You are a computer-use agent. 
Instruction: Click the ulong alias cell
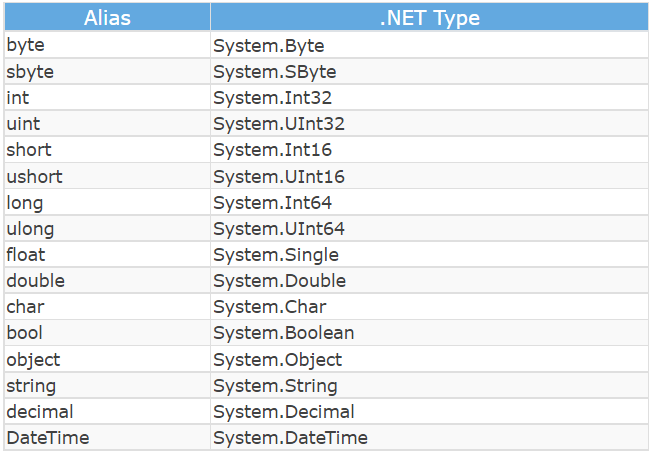coord(107,228)
